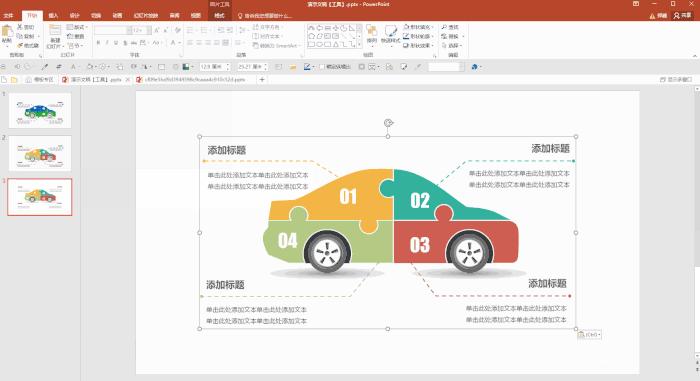
Task: Click the ribbon display options icon in title bar
Action: click(636, 4)
